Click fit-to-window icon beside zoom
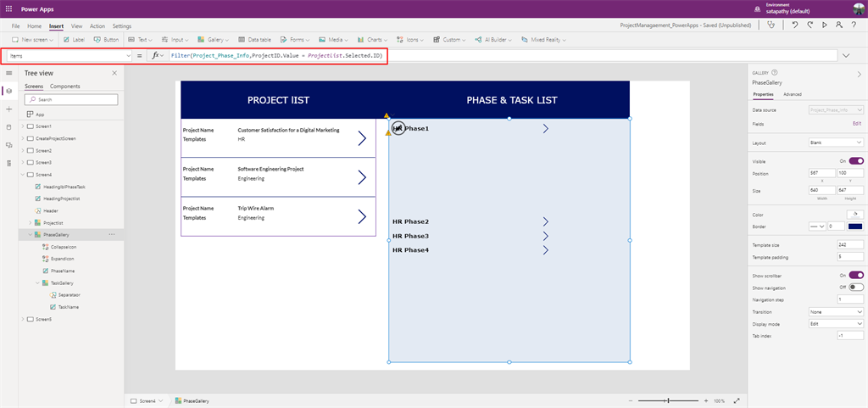The height and width of the screenshot is (408, 868). point(736,400)
